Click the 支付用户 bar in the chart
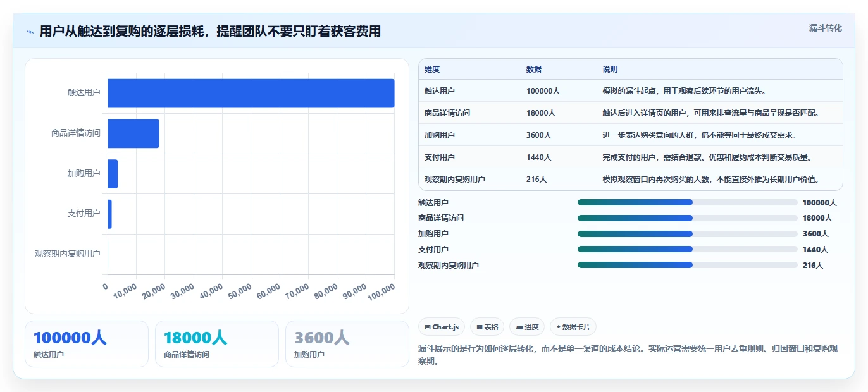Viewport: 868px width, 392px height. point(109,214)
